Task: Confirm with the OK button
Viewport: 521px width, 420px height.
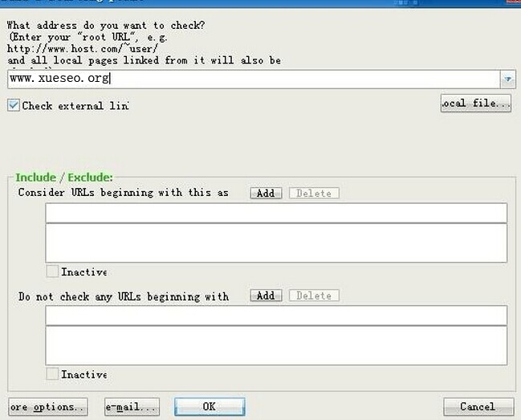Action: pyautogui.click(x=210, y=406)
